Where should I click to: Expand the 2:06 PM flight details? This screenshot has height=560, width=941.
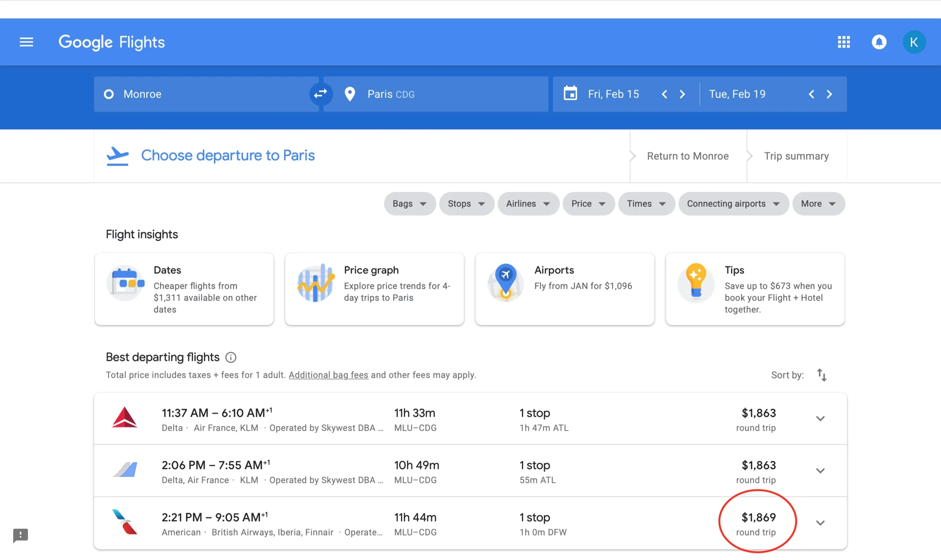[x=820, y=470]
